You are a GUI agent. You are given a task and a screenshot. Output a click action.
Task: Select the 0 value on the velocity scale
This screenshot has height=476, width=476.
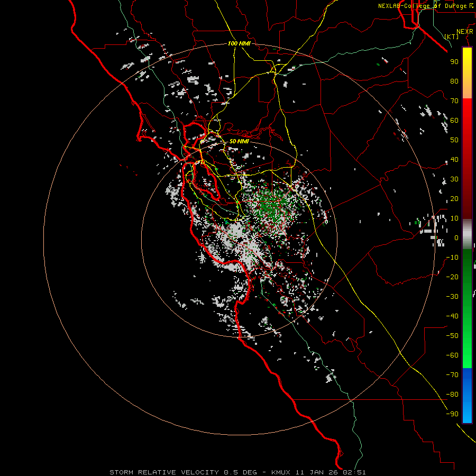pos(456,237)
